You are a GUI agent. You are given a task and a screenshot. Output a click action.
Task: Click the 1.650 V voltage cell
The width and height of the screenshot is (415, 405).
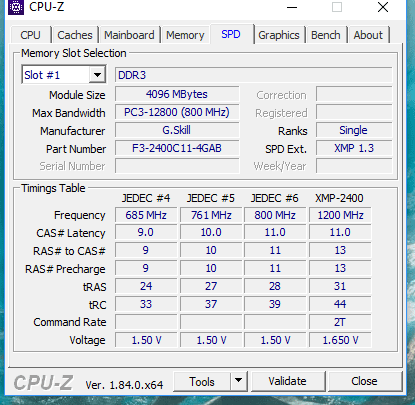point(340,340)
